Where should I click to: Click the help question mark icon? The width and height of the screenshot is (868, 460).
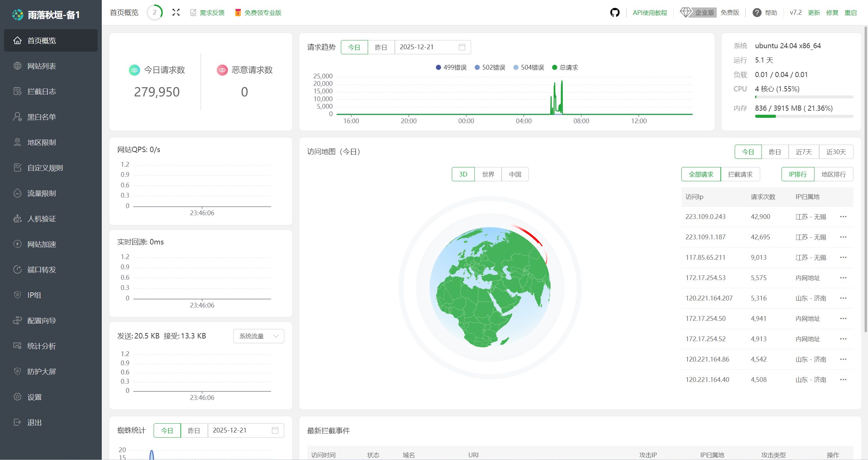pos(757,13)
